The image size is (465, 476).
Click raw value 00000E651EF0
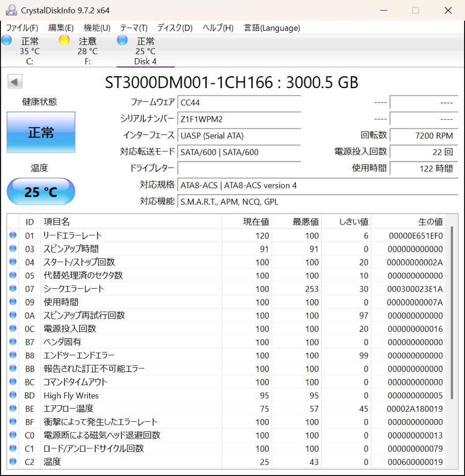416,236
